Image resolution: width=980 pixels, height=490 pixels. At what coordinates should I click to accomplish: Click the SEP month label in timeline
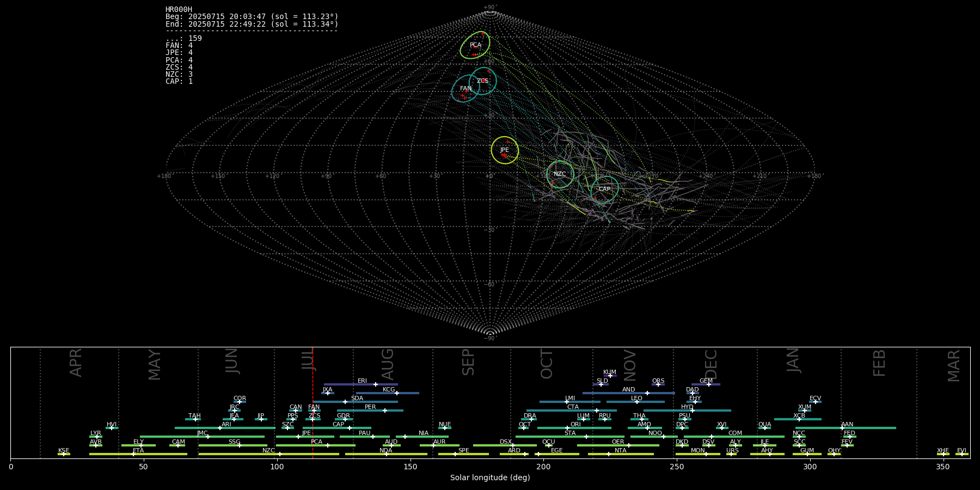468,363
